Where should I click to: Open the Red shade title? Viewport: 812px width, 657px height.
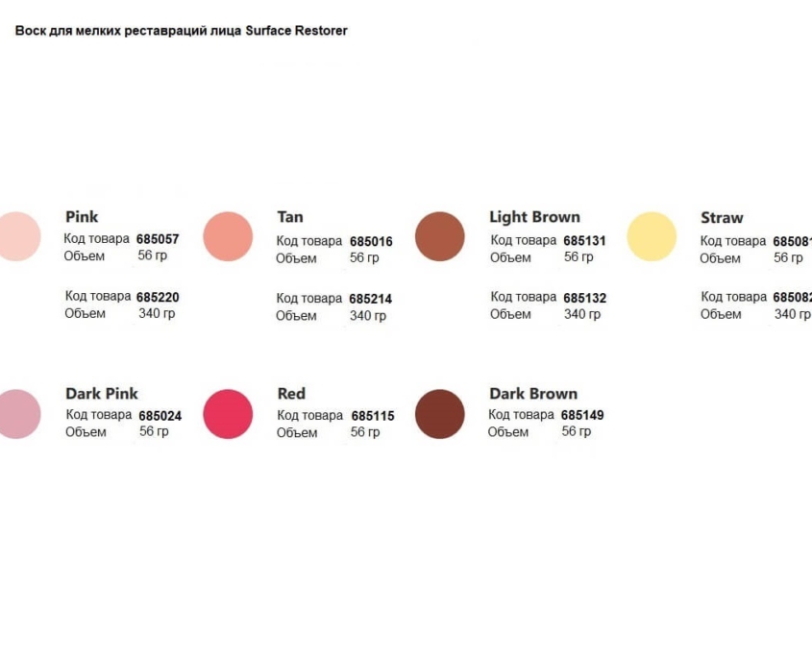[x=291, y=394]
